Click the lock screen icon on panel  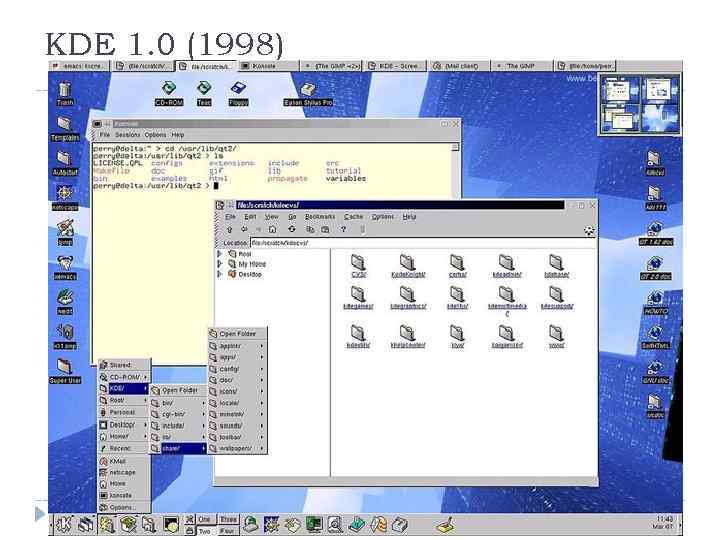click(189, 530)
